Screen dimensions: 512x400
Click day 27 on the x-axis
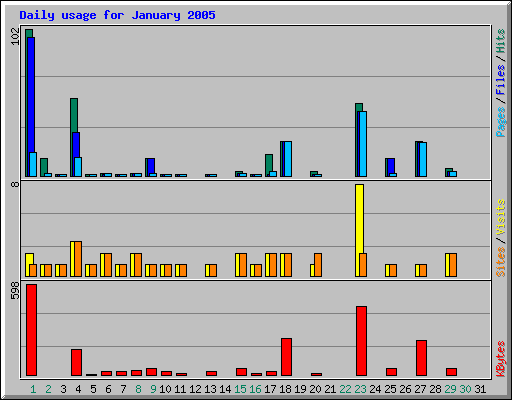coord(420,389)
